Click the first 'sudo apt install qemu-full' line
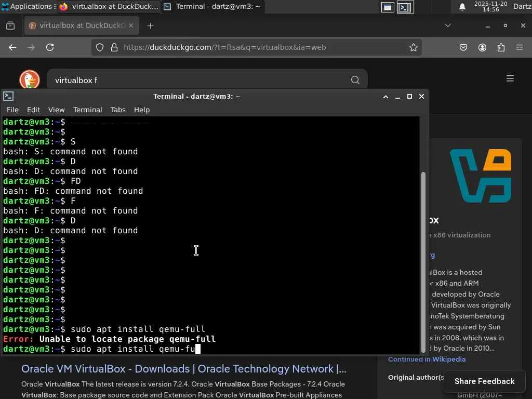The height and width of the screenshot is (399, 532). point(138,329)
